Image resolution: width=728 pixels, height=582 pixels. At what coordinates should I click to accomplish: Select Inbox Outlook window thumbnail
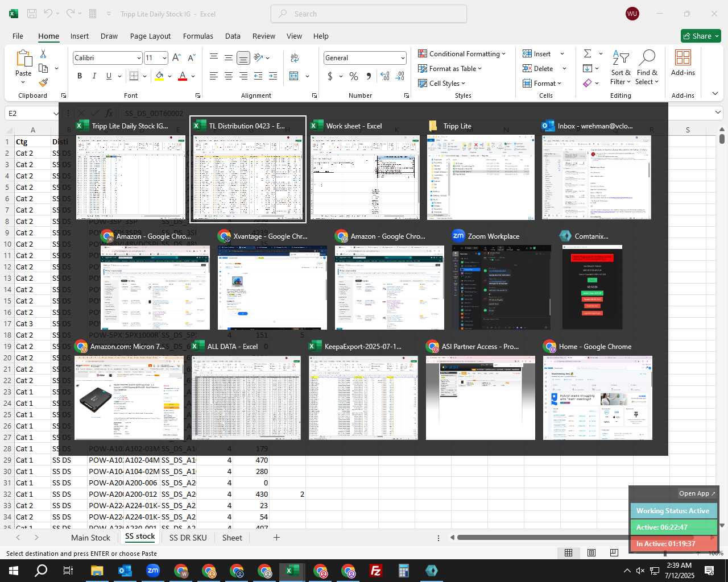pos(597,170)
